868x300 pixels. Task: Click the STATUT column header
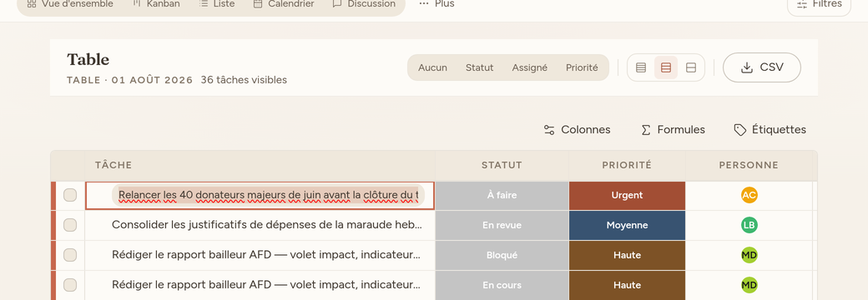502,165
